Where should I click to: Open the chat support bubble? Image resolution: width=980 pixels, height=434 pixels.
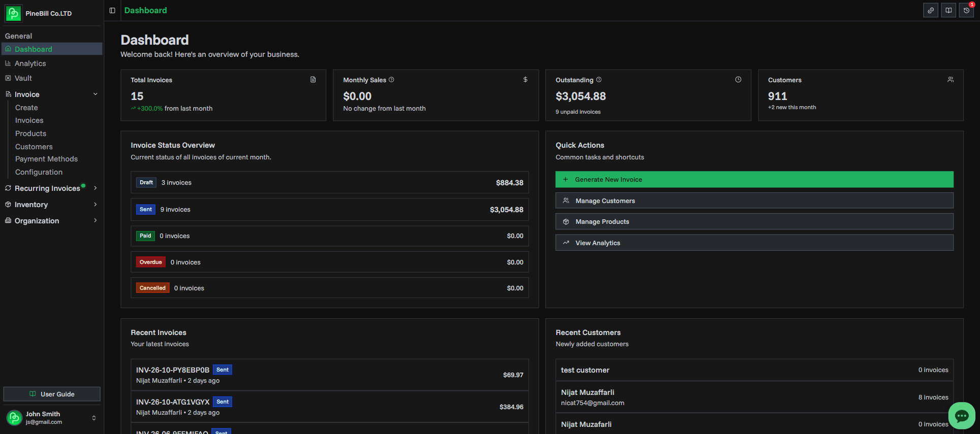pyautogui.click(x=962, y=416)
